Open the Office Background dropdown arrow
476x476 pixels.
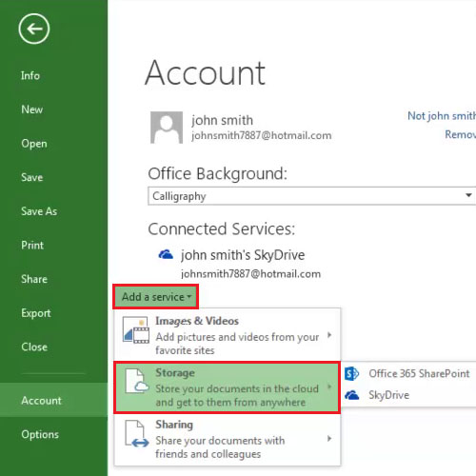[x=468, y=195]
